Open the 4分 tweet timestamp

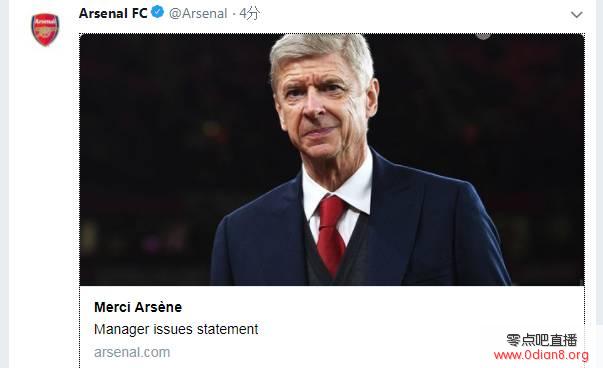pos(249,13)
